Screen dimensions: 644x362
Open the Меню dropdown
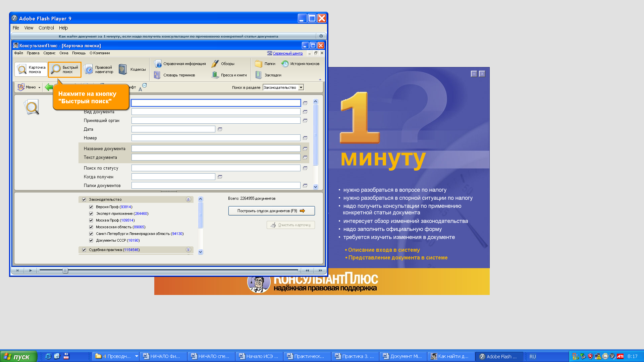(29, 87)
